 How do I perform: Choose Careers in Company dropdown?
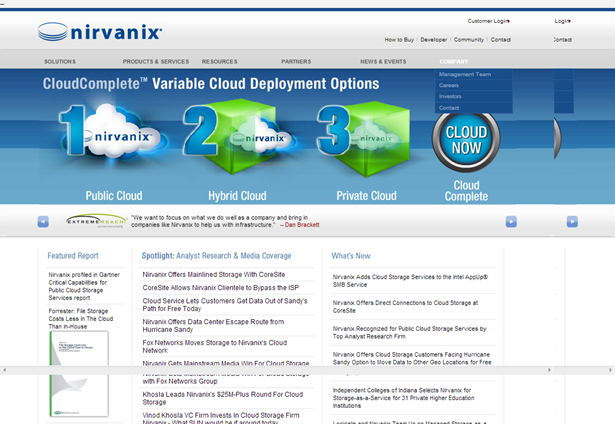pos(473,85)
